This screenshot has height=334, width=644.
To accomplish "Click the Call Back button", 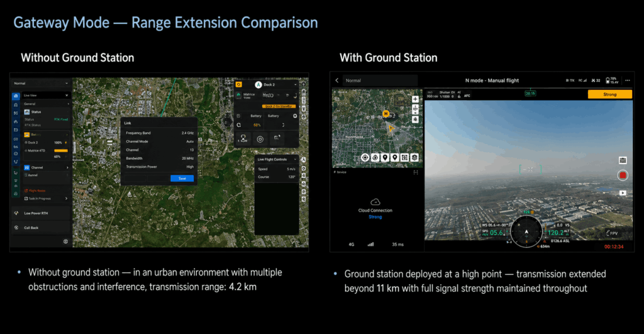I will [41, 228].
